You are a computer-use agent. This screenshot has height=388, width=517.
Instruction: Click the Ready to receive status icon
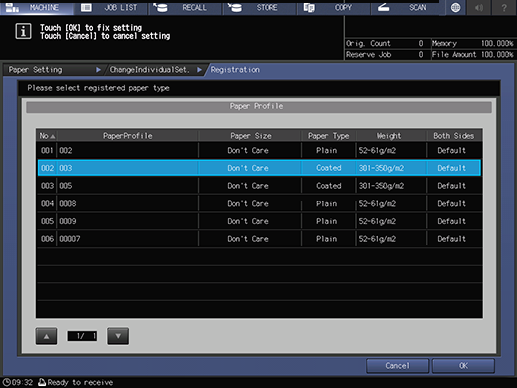coord(42,382)
